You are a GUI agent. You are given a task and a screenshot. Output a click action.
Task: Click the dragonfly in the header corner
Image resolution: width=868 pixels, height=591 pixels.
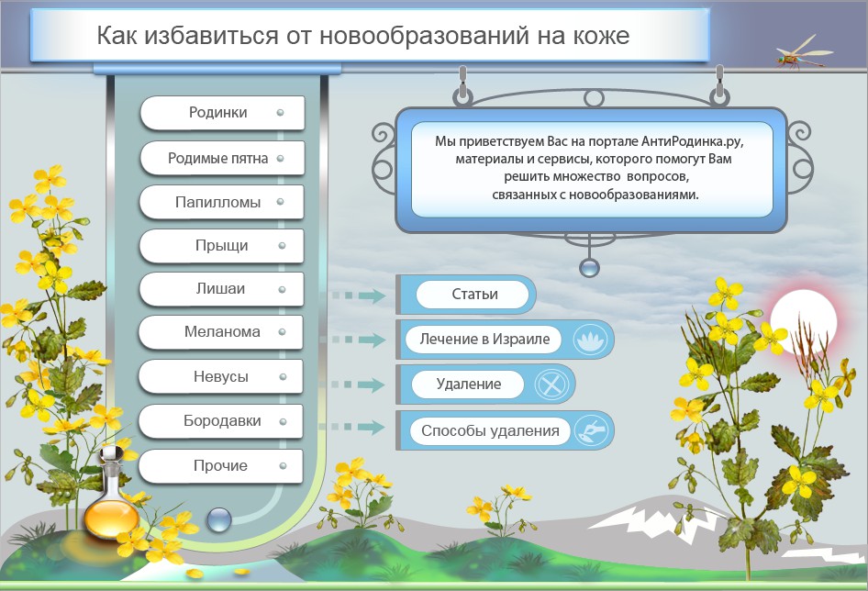tap(803, 53)
